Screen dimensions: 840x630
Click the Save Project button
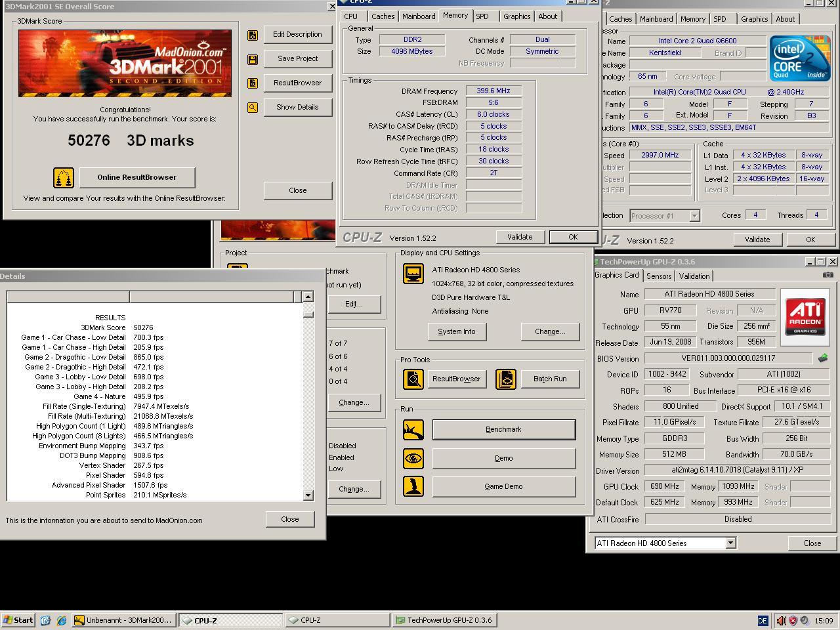(x=298, y=59)
